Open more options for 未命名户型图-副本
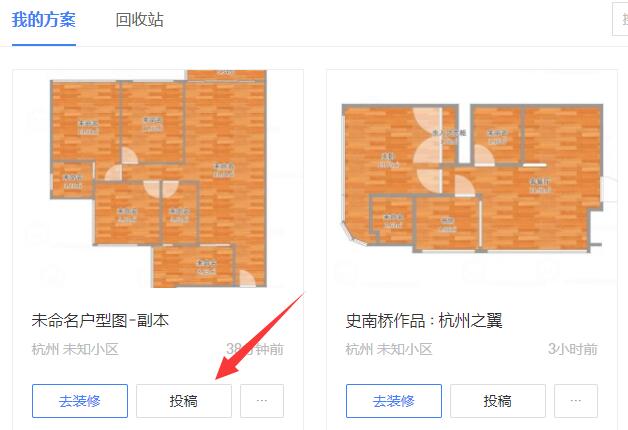 pos(262,401)
